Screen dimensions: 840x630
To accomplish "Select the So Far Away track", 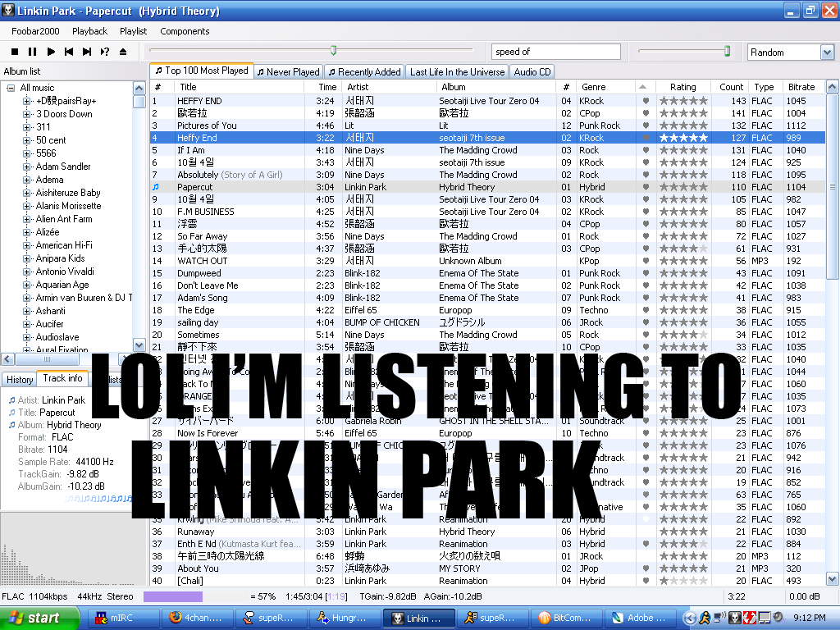I will (487, 236).
